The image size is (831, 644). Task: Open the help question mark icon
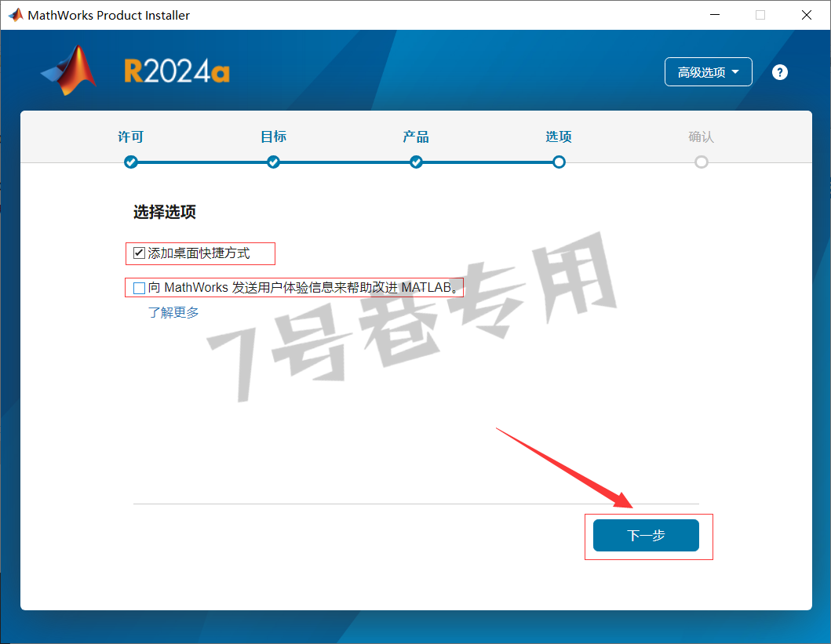point(779,72)
